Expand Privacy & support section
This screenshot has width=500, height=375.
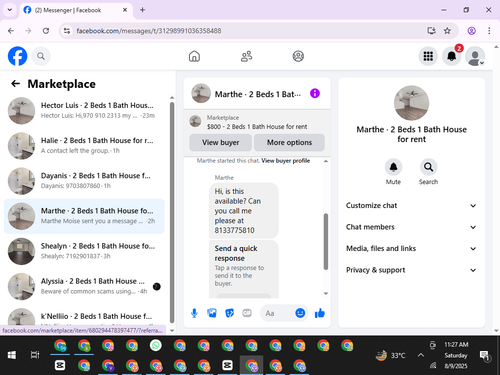click(411, 270)
